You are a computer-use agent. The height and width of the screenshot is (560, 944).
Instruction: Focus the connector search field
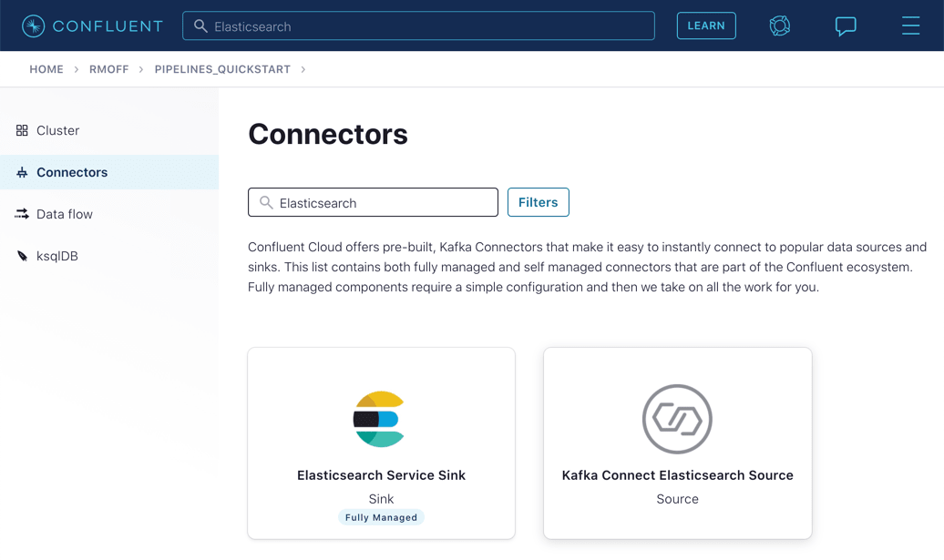click(373, 202)
